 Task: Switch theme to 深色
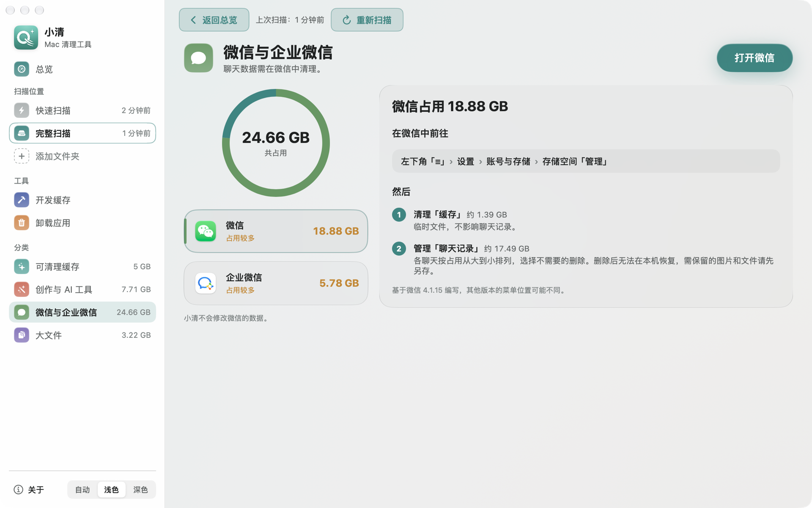[x=140, y=490]
